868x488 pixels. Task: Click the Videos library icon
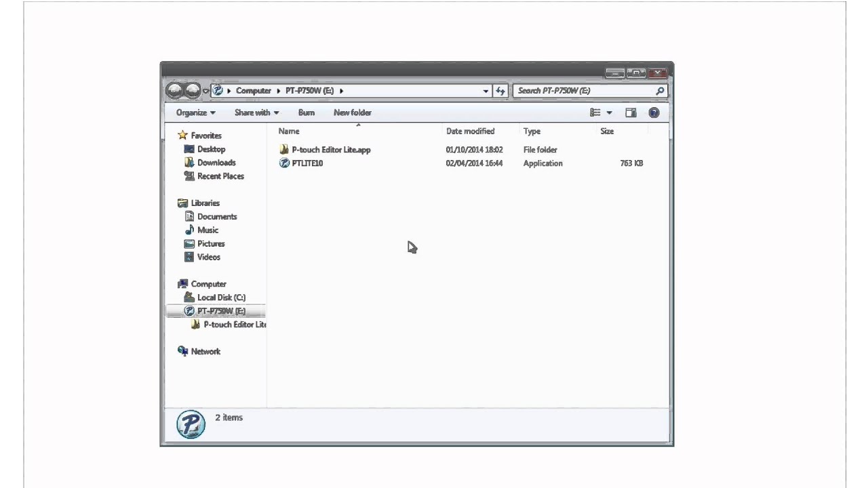pyautogui.click(x=189, y=257)
